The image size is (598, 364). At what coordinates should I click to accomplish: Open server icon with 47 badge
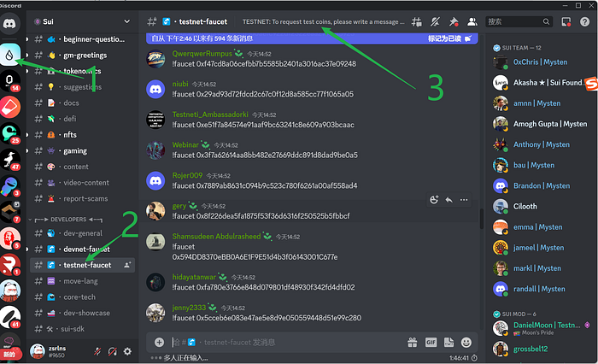(x=9, y=160)
